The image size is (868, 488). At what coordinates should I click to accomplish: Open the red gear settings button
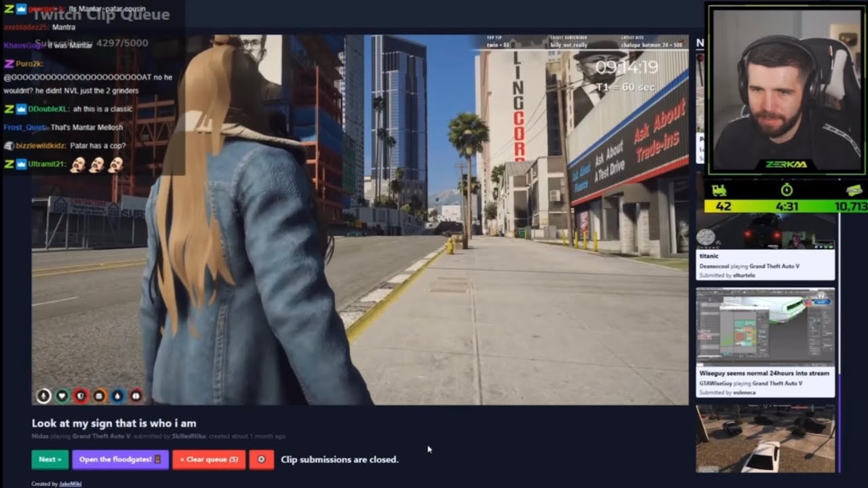(262, 460)
